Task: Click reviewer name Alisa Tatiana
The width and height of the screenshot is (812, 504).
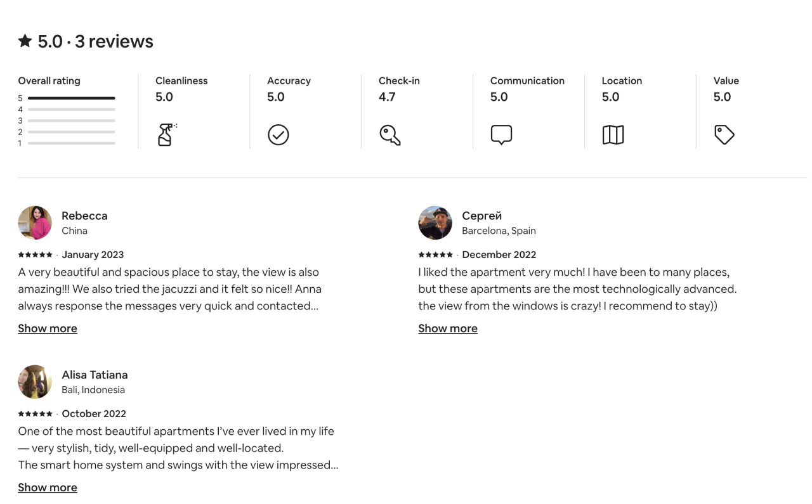Action: [95, 375]
